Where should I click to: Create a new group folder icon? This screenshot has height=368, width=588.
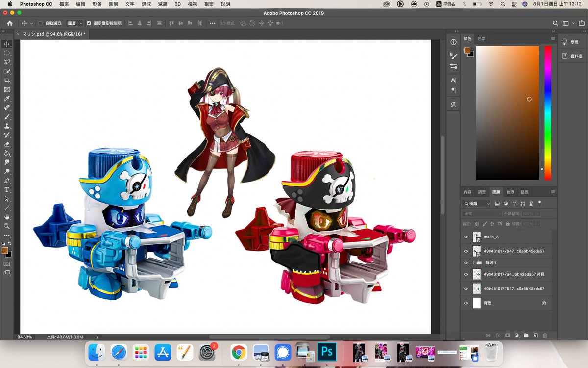[526, 335]
